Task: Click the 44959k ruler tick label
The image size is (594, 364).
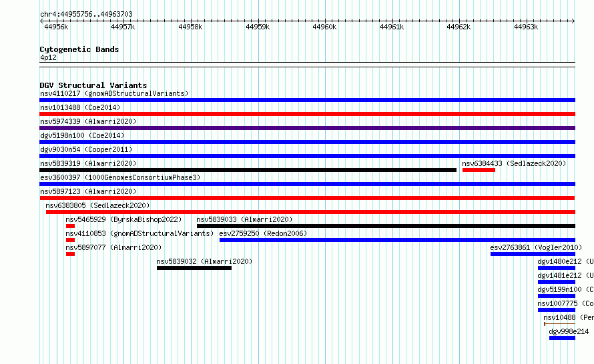Action: pyautogui.click(x=258, y=27)
